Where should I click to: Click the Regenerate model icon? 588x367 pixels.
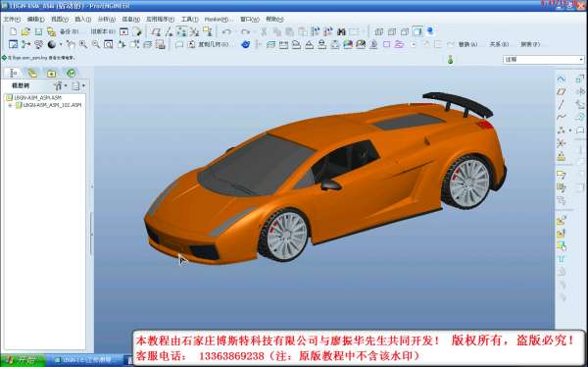(316, 31)
